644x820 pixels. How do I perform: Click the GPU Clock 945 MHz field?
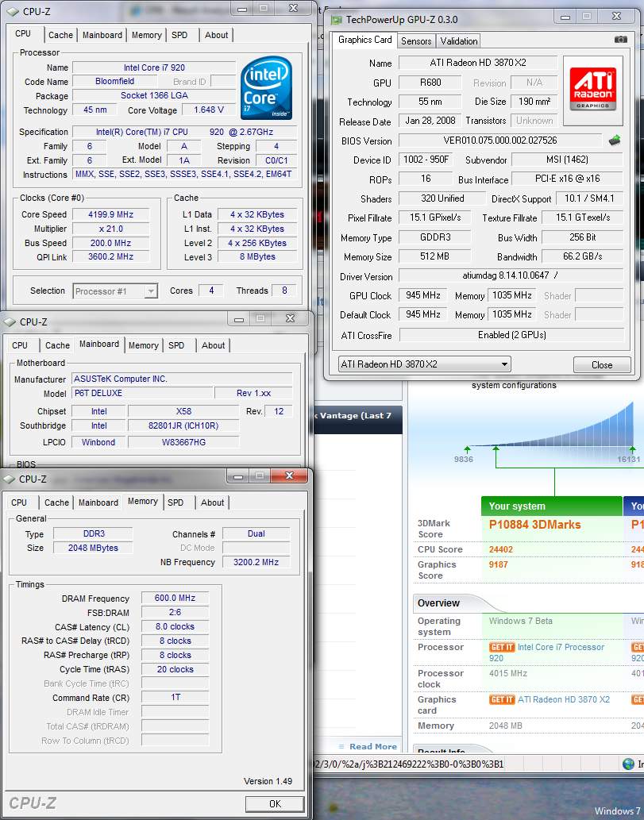(x=422, y=295)
